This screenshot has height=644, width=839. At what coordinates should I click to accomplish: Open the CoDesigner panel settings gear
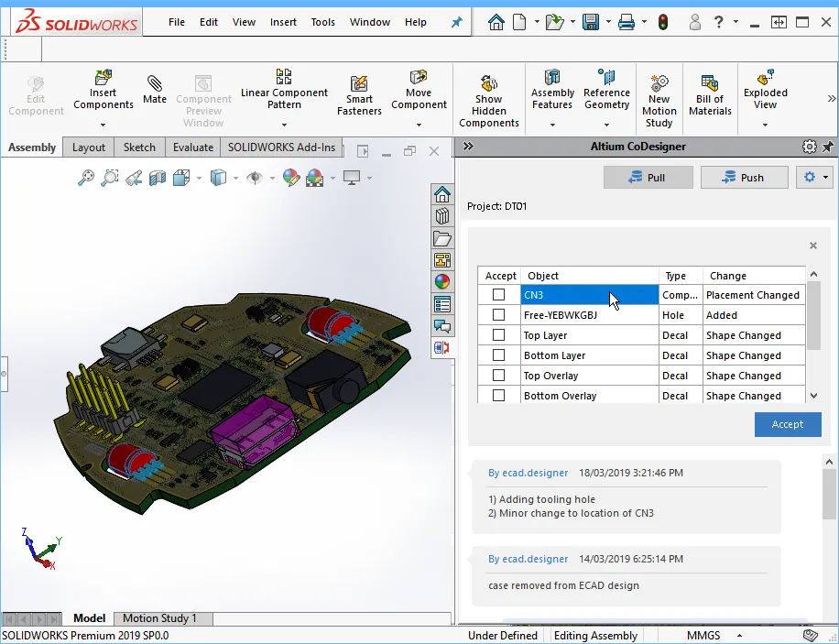(809, 147)
